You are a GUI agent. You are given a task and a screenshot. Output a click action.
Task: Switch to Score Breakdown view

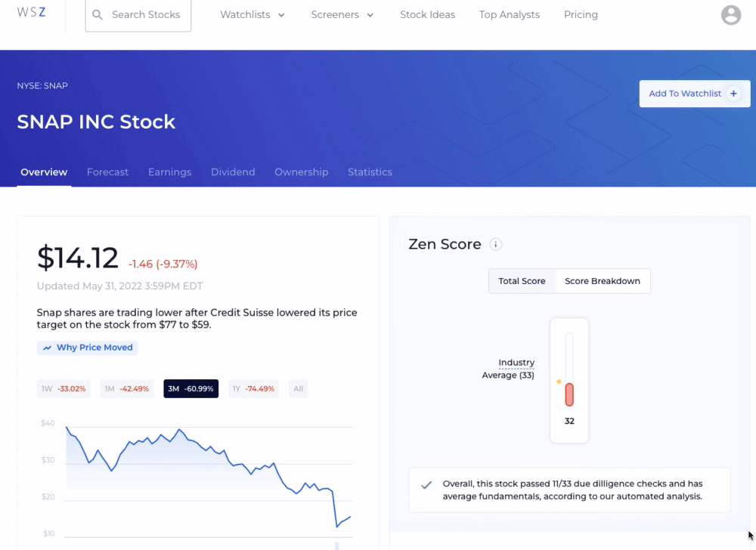tap(603, 281)
